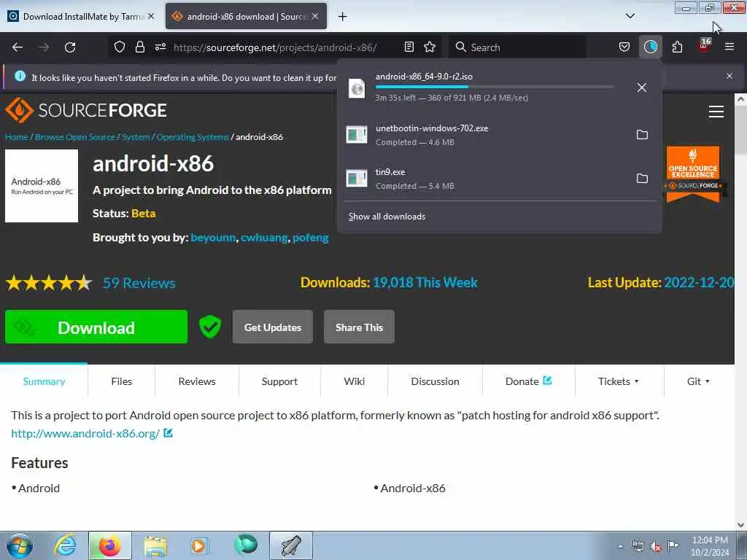Bookmark this page with the star icon
The height and width of the screenshot is (560, 747).
[430, 47]
